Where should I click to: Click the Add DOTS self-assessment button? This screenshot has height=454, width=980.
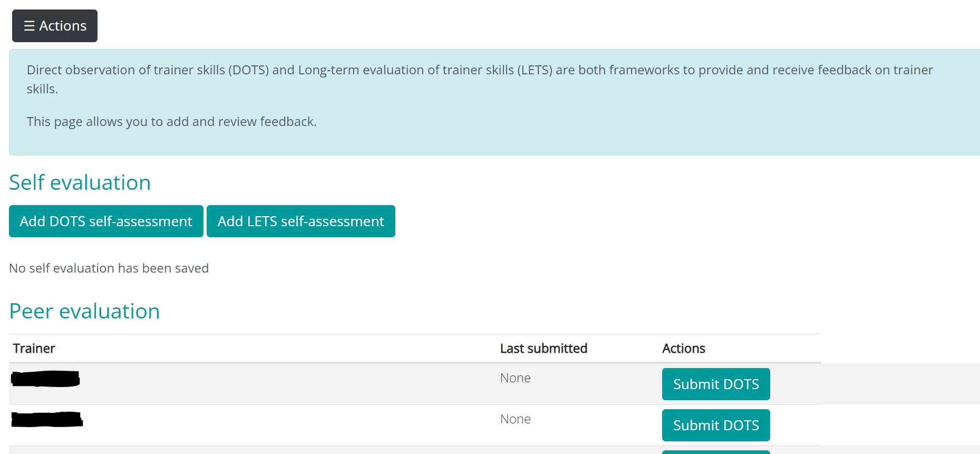pos(105,221)
